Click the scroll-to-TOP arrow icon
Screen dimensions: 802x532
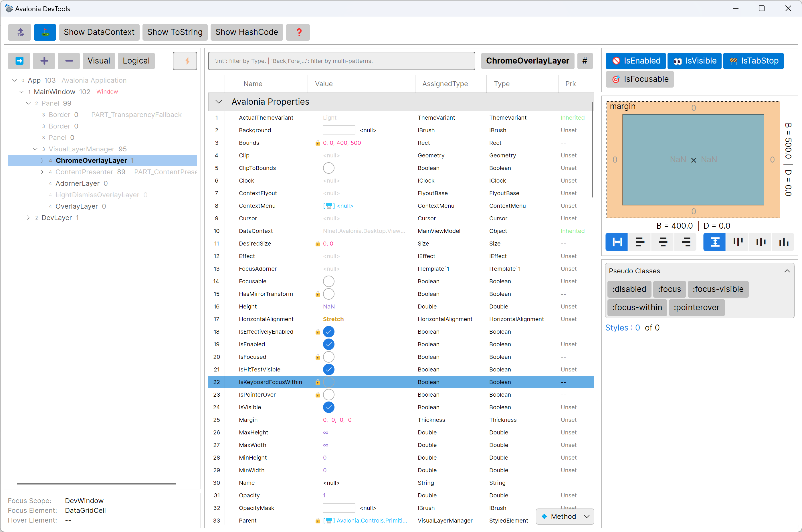20,32
